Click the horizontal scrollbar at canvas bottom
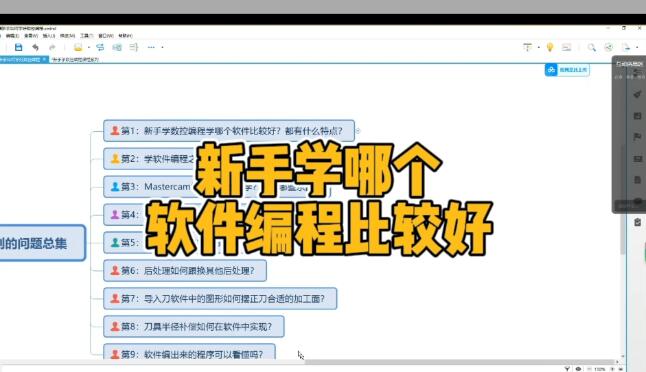 (x=459, y=362)
